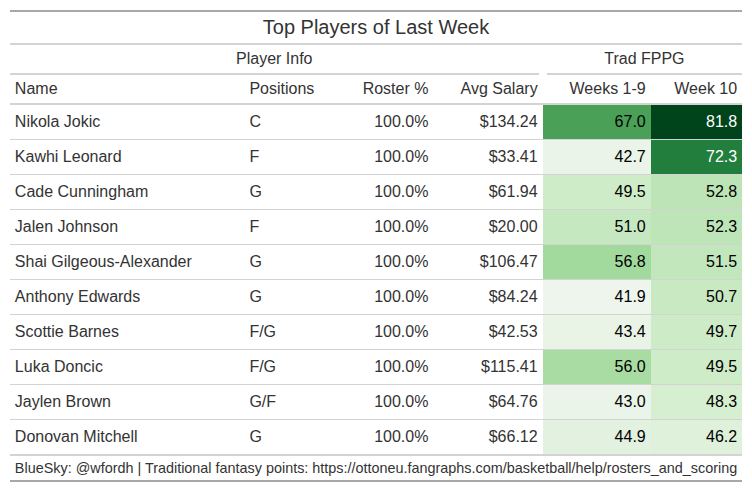752x492 pixels.
Task: Select the Roster % column header
Action: tap(395, 88)
